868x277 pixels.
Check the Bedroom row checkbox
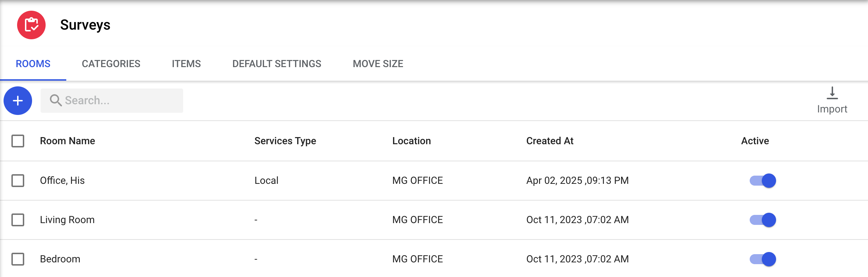pyautogui.click(x=18, y=259)
